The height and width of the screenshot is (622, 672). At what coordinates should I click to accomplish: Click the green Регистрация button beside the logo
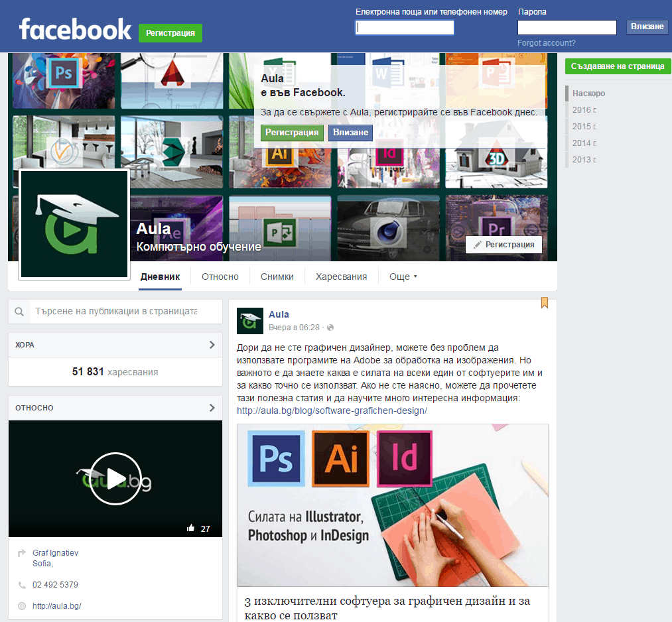(170, 33)
